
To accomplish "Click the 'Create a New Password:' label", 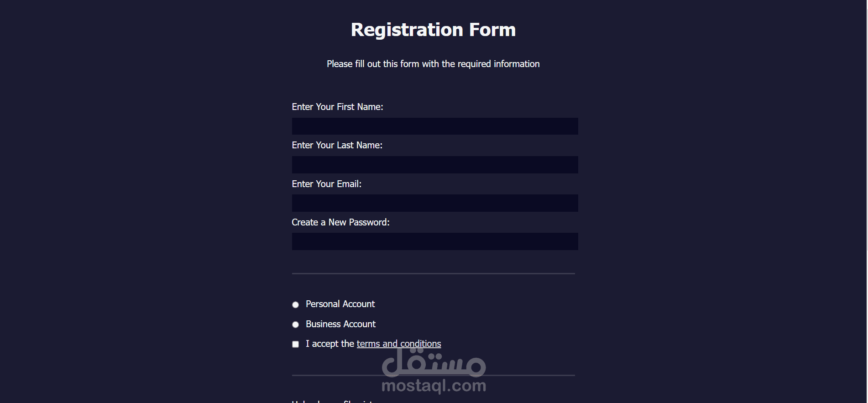I will 340,222.
